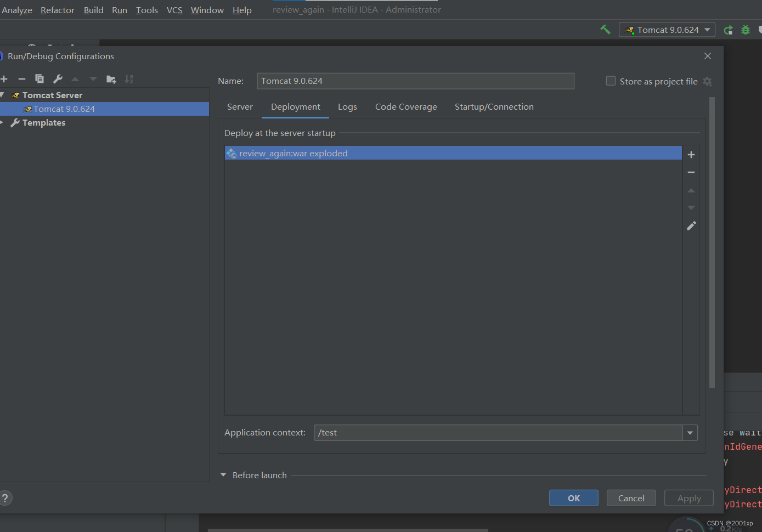Open the Tools menu

point(147,10)
